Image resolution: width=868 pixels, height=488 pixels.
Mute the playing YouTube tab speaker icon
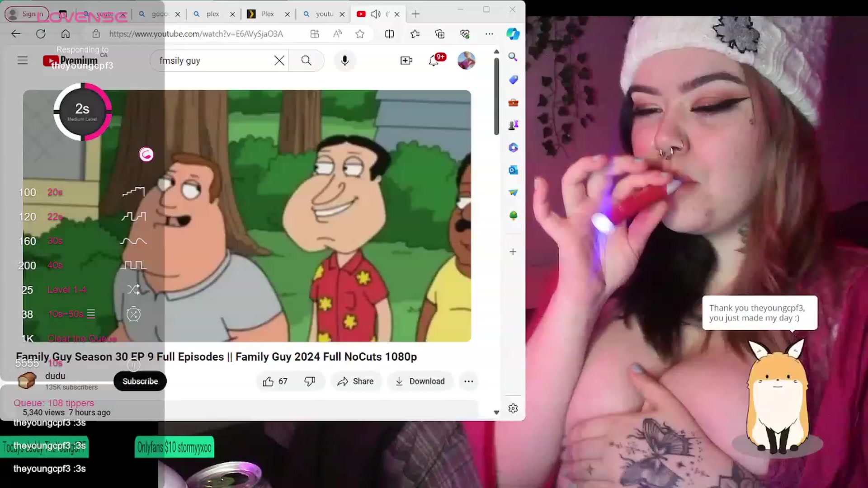coord(375,14)
